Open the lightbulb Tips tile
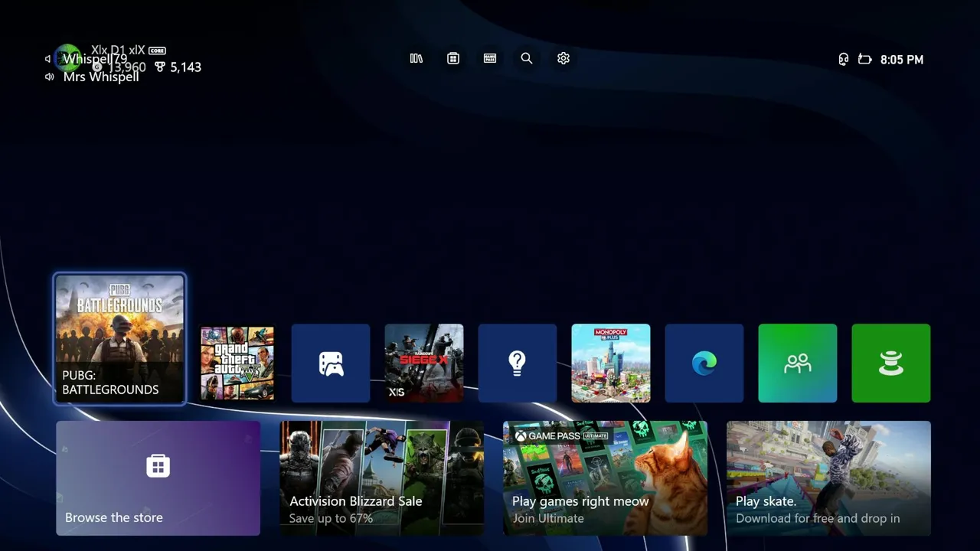This screenshot has width=980, height=551. tap(518, 363)
